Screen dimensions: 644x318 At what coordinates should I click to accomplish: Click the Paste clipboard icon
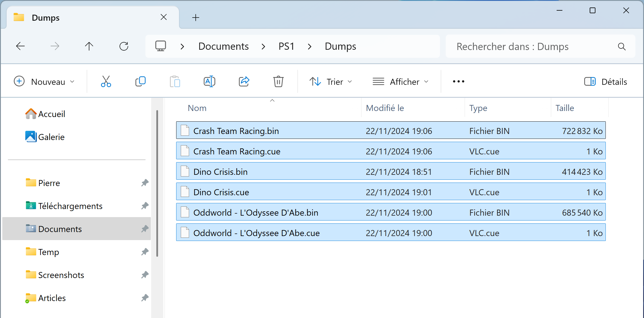coord(175,82)
